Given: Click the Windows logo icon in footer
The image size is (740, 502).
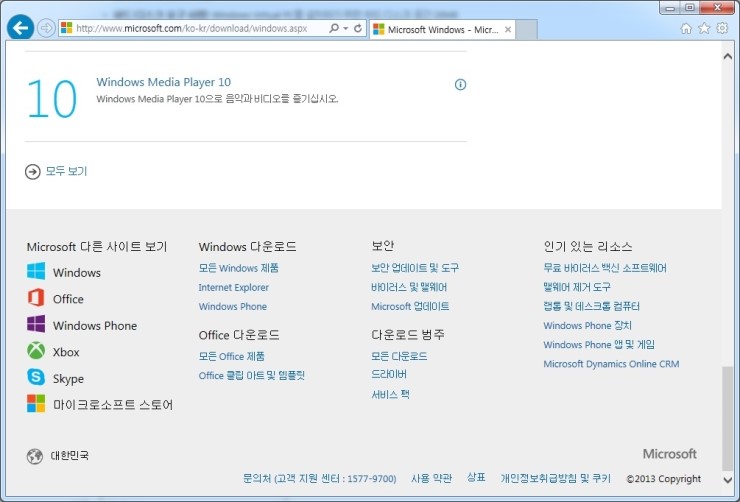Looking at the screenshot, I should point(36,271).
